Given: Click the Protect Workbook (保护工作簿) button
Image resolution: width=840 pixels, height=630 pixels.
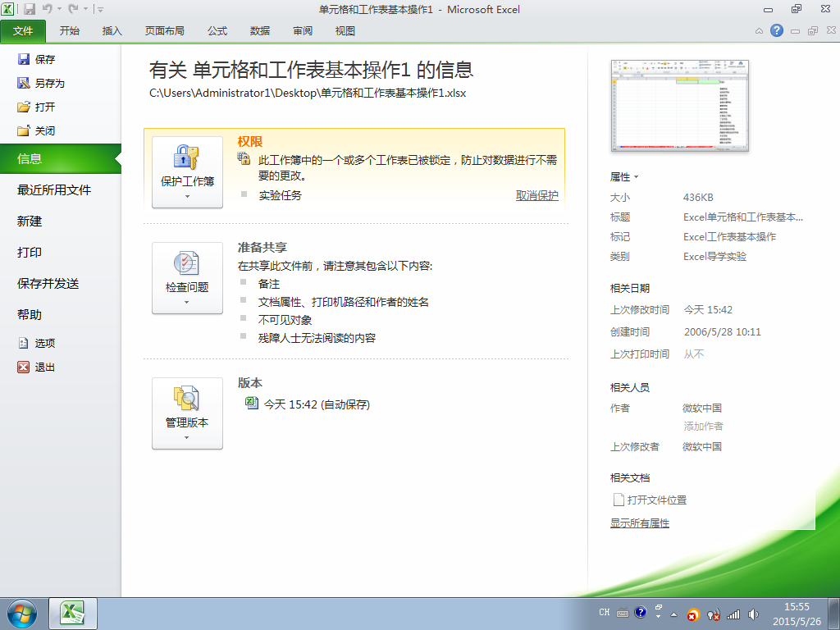Looking at the screenshot, I should tap(187, 172).
